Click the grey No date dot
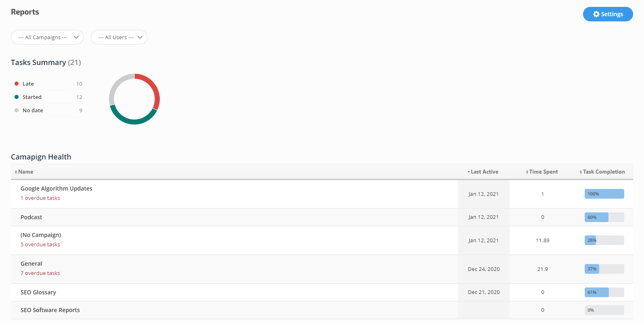 (17, 110)
